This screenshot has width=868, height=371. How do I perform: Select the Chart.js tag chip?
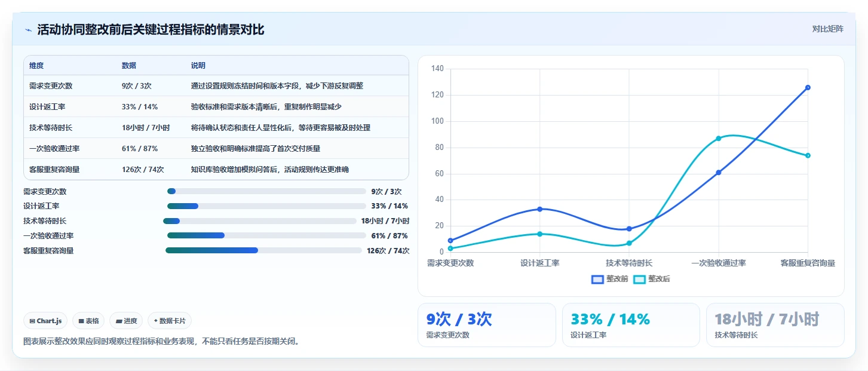click(x=46, y=321)
